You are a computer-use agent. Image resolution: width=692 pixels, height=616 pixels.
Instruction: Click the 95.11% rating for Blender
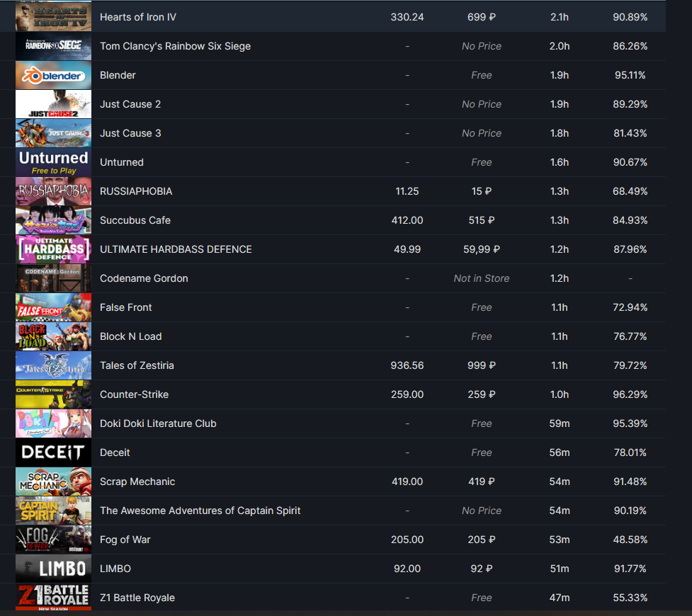(630, 75)
